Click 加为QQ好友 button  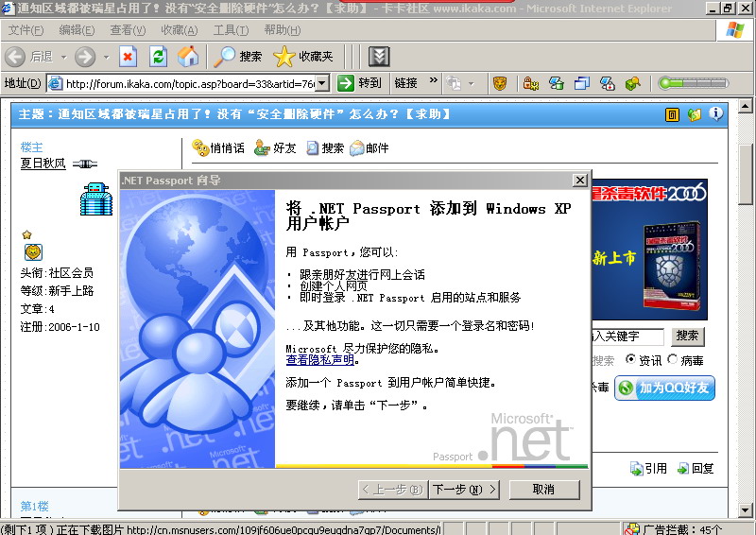(x=664, y=388)
